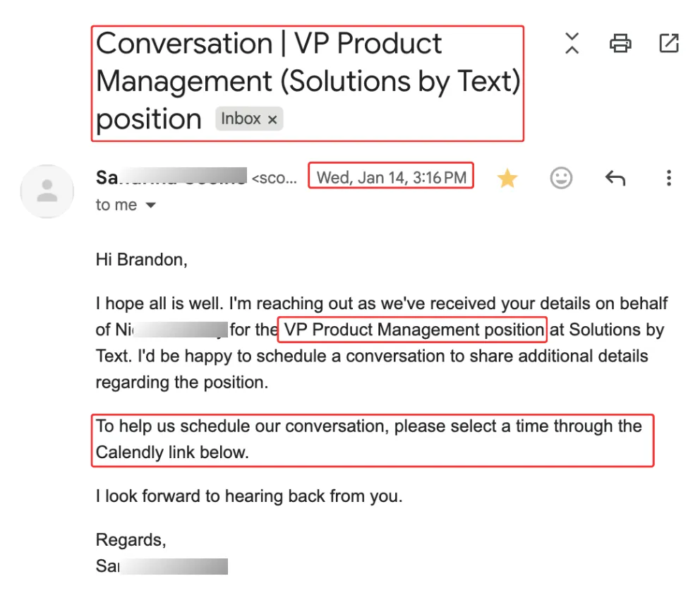Click the sender's profile avatar

point(47,191)
